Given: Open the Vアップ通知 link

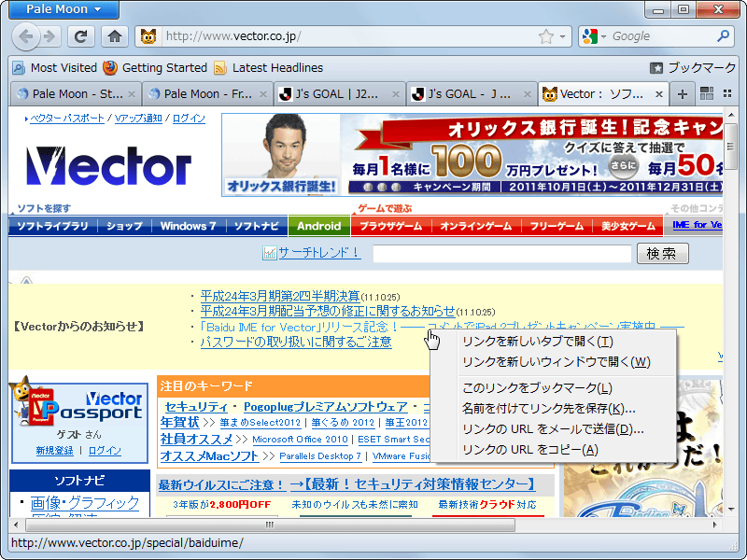Looking at the screenshot, I should [138, 119].
